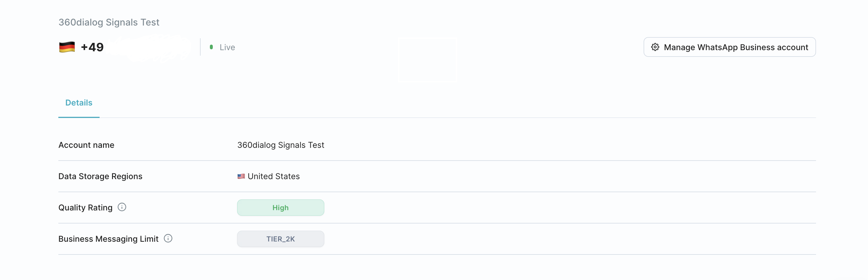Viewport: 868px width, 280px height.
Task: Click the gear icon in Manage button
Action: [655, 47]
